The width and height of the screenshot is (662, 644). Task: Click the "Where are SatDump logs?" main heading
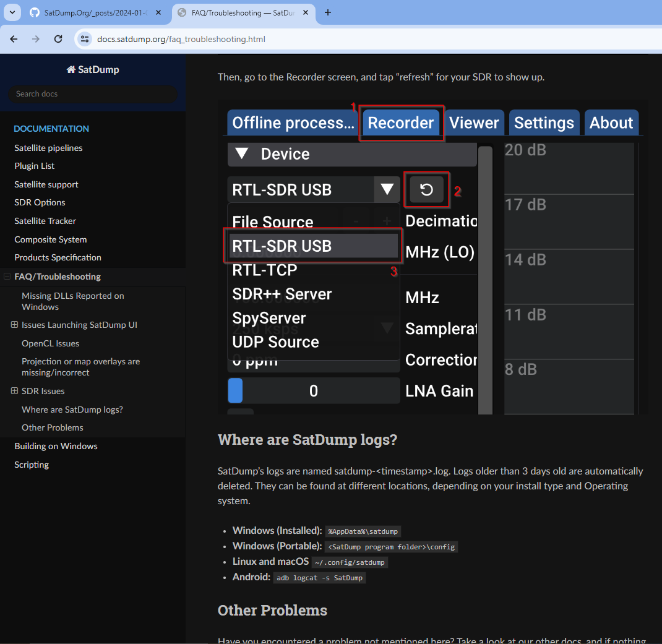307,440
